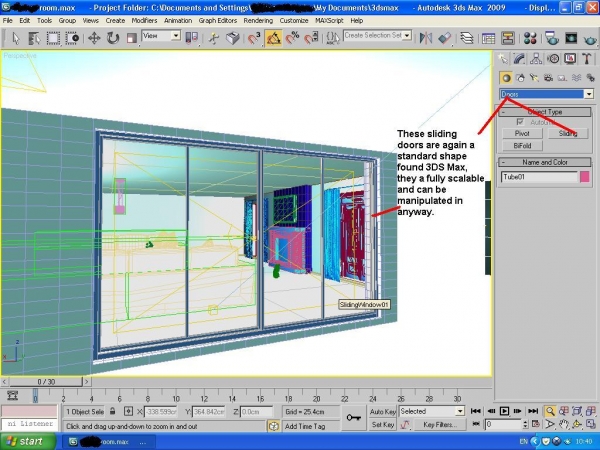Image resolution: width=600 pixels, height=450 pixels.
Task: Collapse the Name and Color rollout
Action: click(545, 162)
